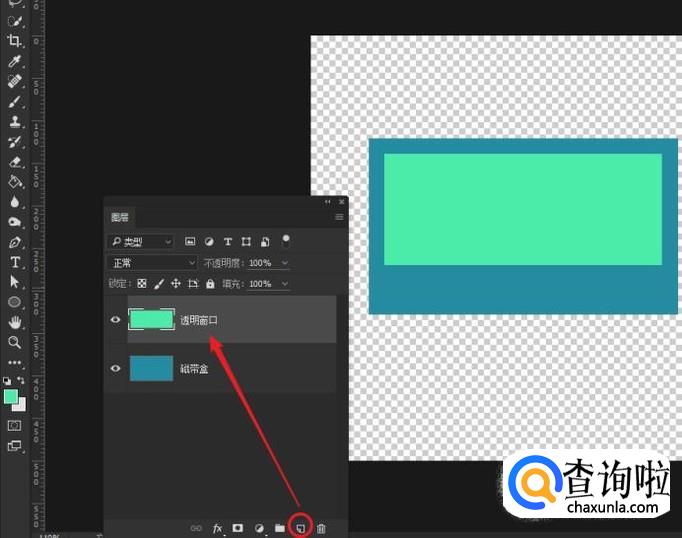Collapse the Layers panel with double arrows
Screen dimensions: 682x538
[x=328, y=202]
